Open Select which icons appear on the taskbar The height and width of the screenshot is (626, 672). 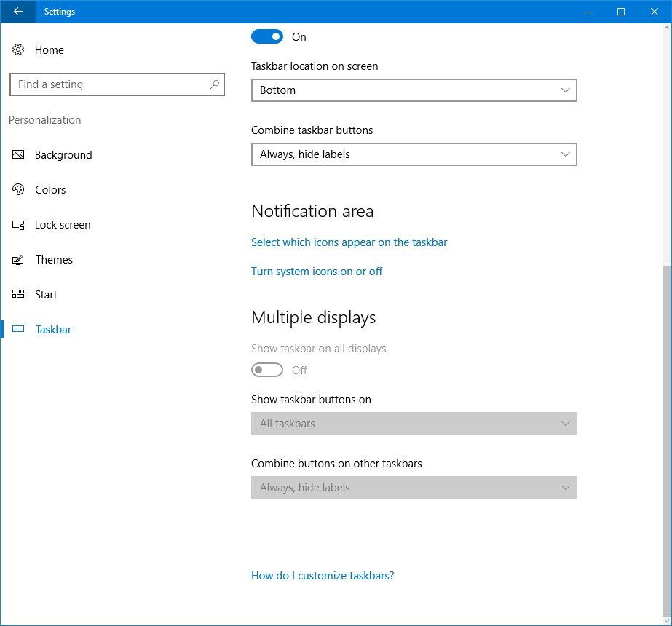(349, 242)
